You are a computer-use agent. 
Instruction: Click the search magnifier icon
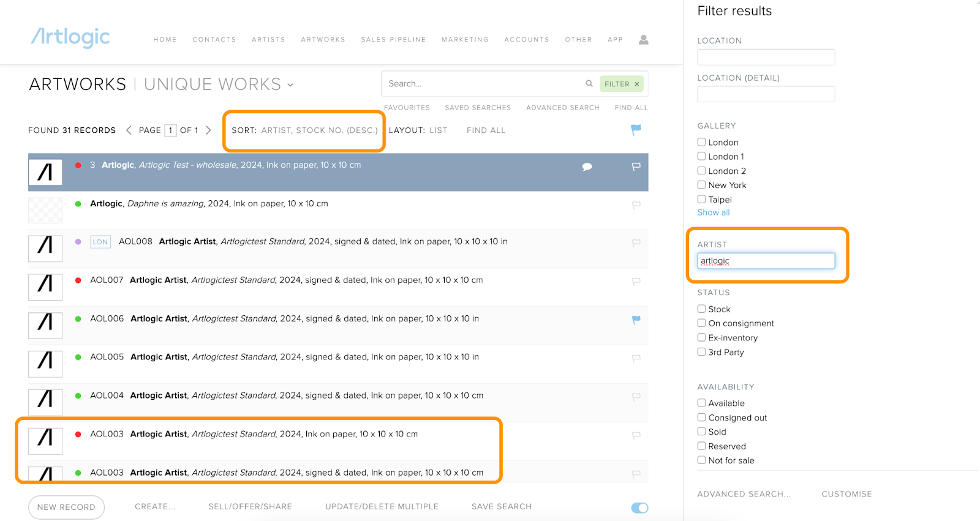[589, 83]
